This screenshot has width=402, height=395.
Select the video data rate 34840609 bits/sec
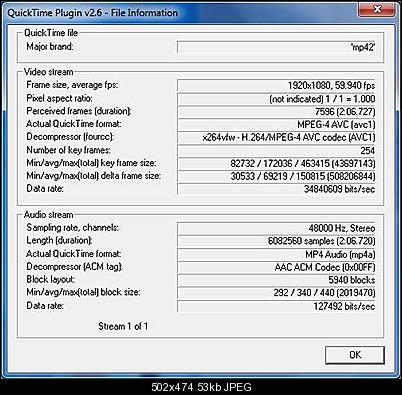point(276,189)
